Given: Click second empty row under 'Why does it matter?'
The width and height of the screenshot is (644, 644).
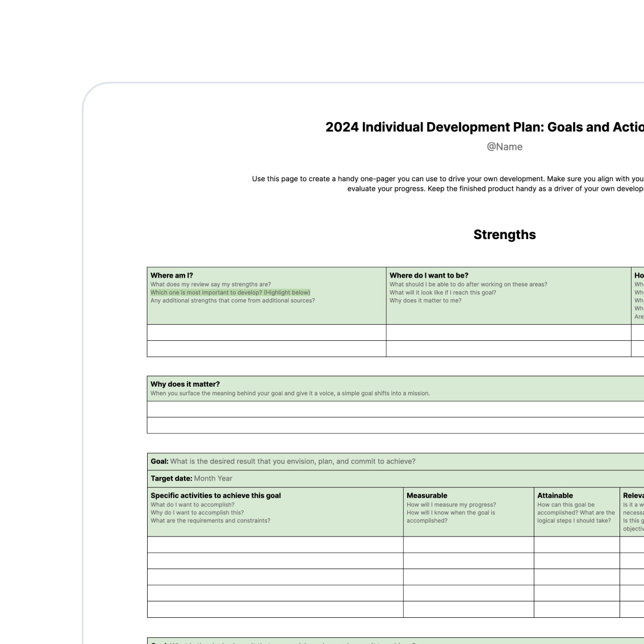Looking at the screenshot, I should coord(395,425).
